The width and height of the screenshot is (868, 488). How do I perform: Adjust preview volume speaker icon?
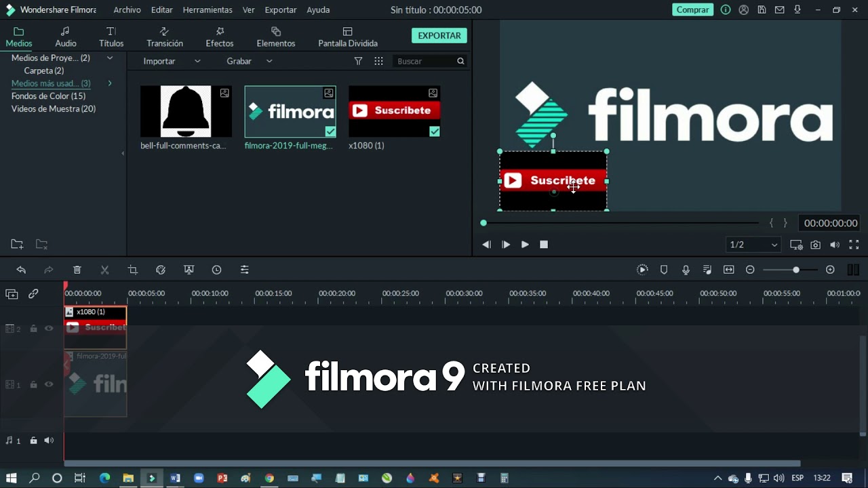coord(835,245)
